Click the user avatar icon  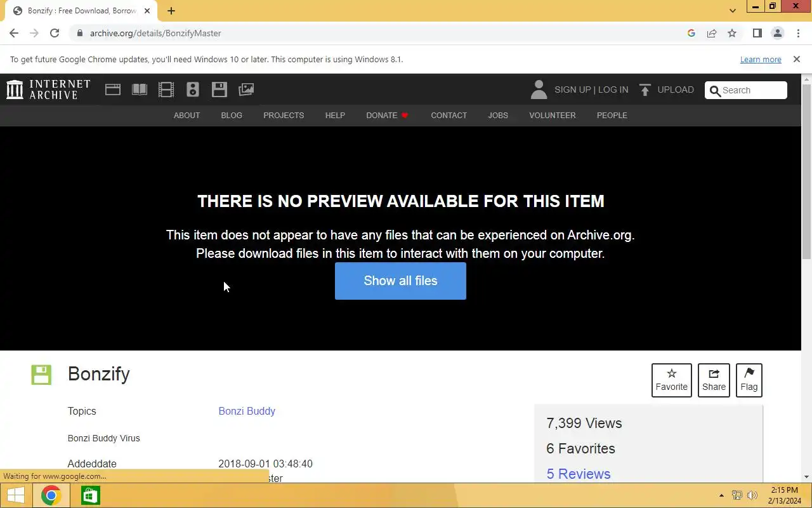(x=539, y=90)
